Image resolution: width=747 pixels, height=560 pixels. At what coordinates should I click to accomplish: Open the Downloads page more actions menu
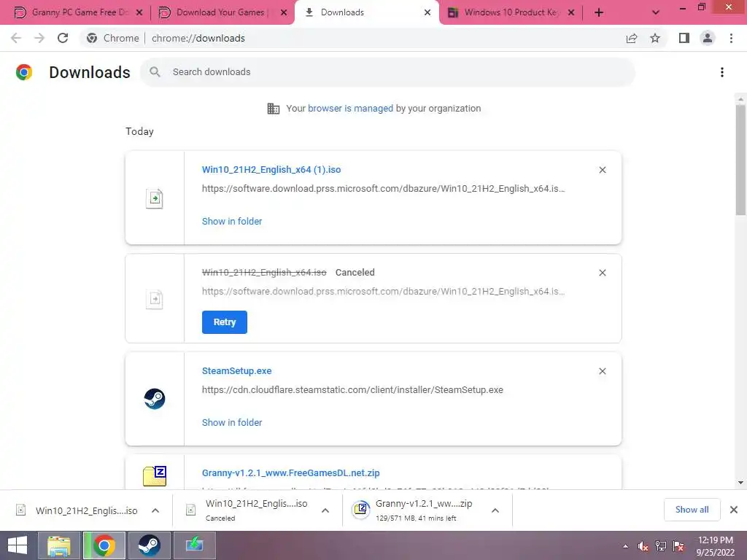pos(722,72)
